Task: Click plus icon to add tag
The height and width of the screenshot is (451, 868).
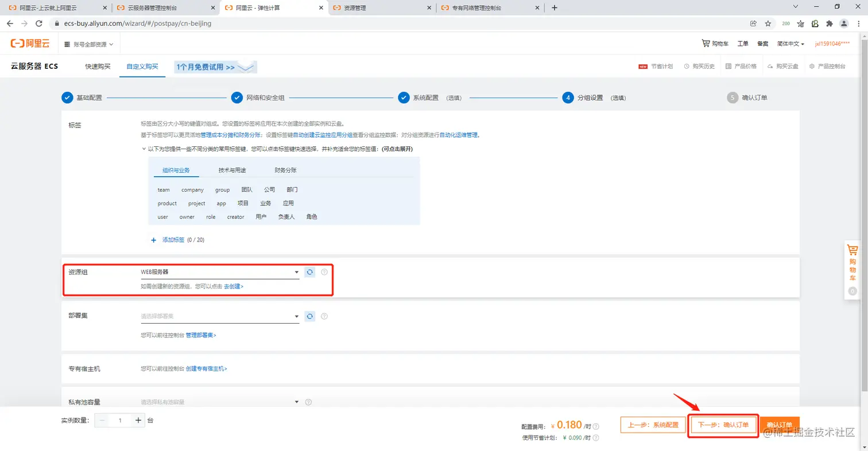Action: click(153, 240)
